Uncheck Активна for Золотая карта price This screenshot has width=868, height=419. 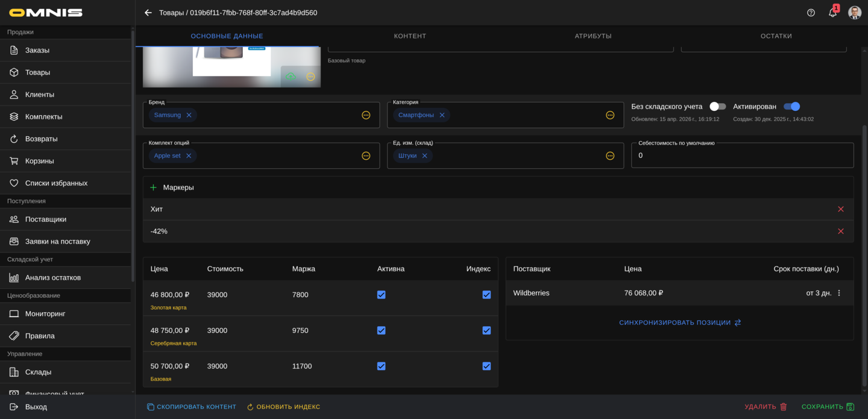tap(381, 295)
